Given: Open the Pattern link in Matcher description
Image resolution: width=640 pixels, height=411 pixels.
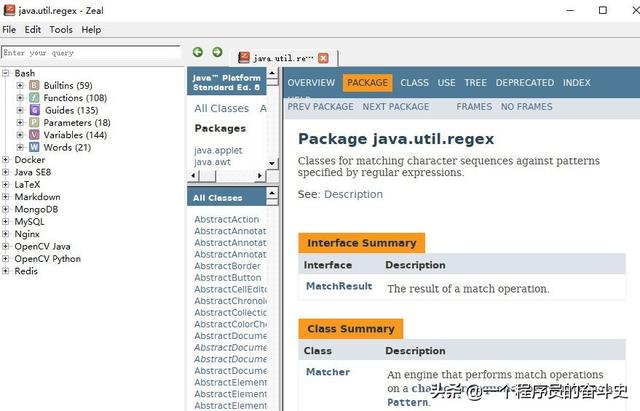Looking at the screenshot, I should point(407,402).
